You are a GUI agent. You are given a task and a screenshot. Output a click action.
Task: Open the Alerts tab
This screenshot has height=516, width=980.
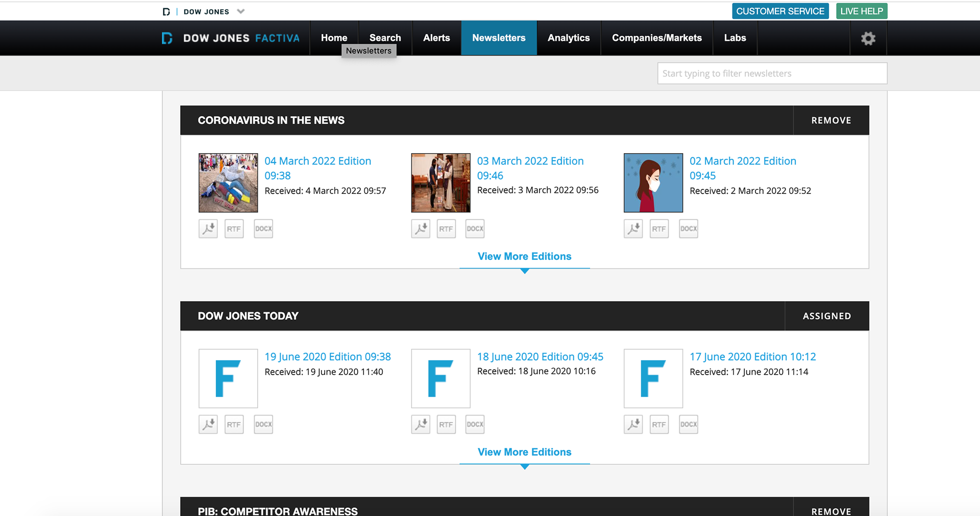(436, 38)
